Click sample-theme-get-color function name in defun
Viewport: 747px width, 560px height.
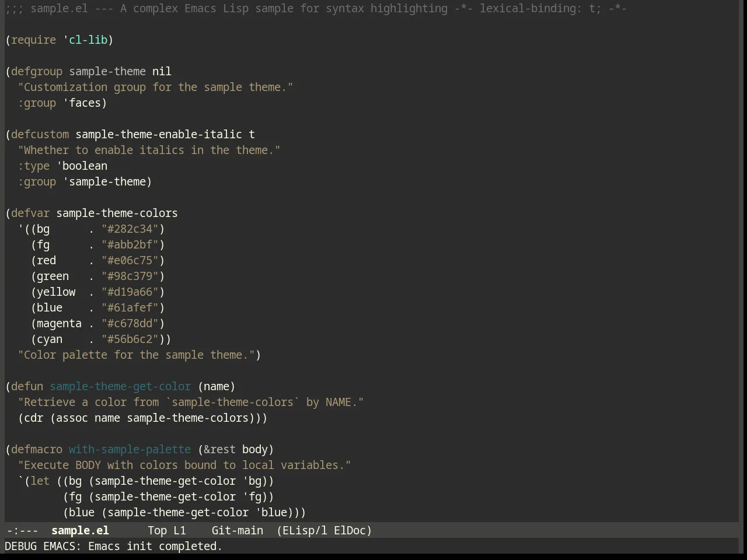(120, 386)
